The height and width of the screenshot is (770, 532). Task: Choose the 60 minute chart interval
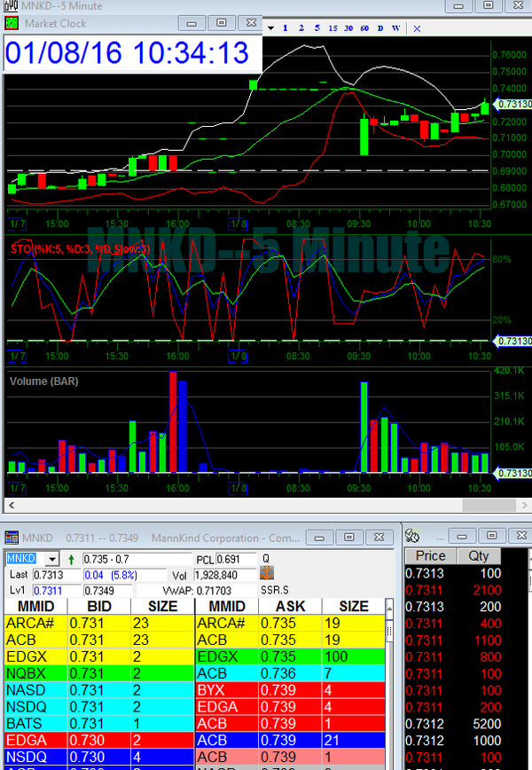click(x=364, y=27)
